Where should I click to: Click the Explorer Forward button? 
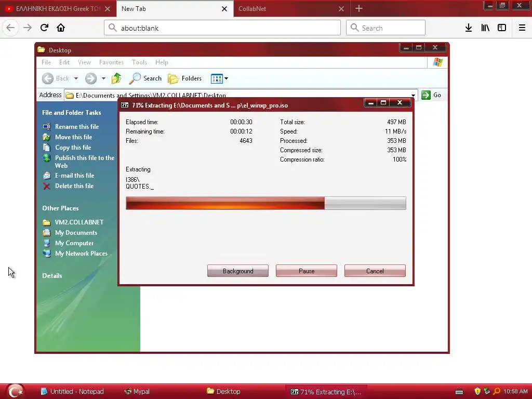click(91, 78)
